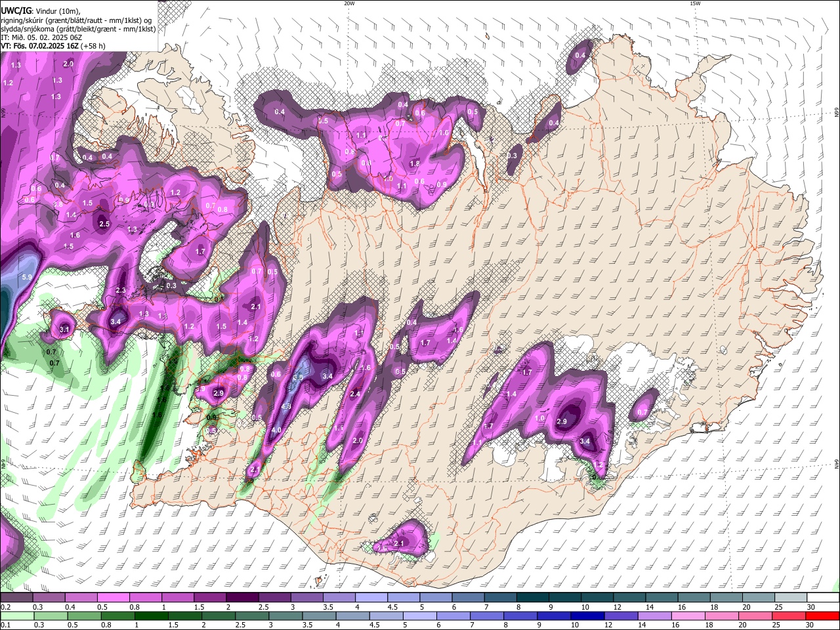This screenshot has height=630, width=840.
Task: Click the 'rigning/skúrir' legend description line
Action: click(x=77, y=20)
